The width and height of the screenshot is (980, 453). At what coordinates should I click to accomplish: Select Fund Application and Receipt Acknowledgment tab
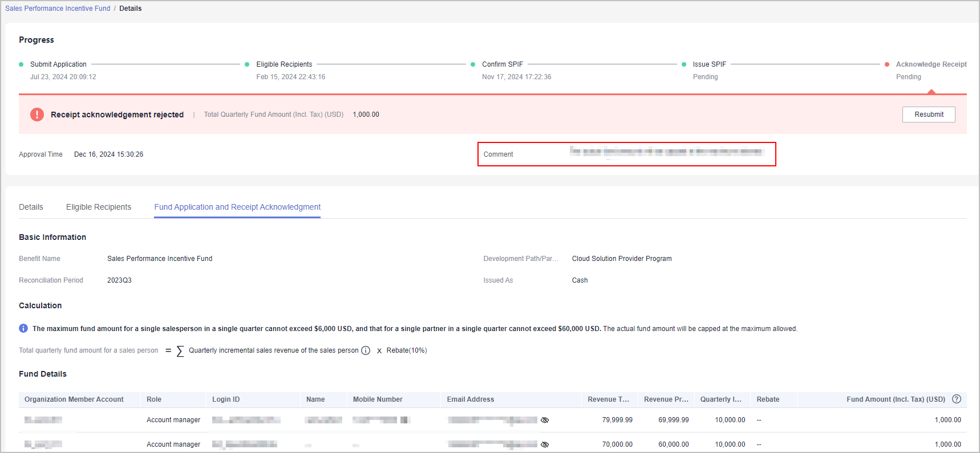[237, 207]
